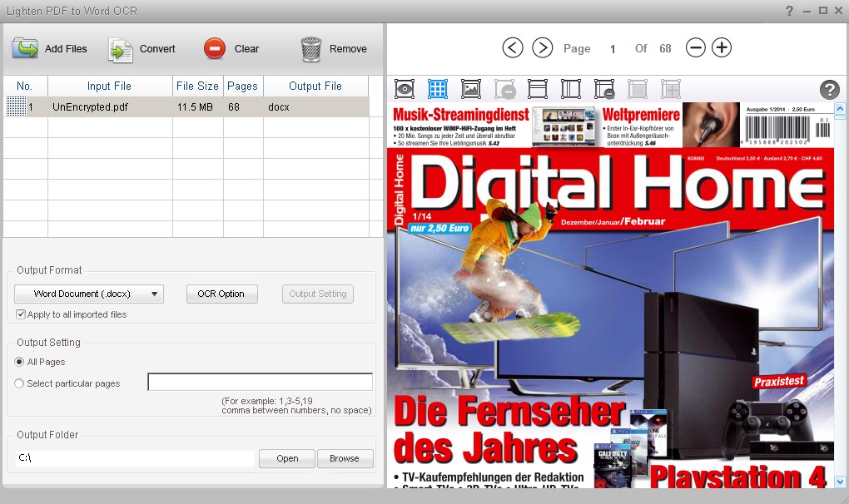
Task: Go to the next page arrow
Action: click(x=543, y=48)
